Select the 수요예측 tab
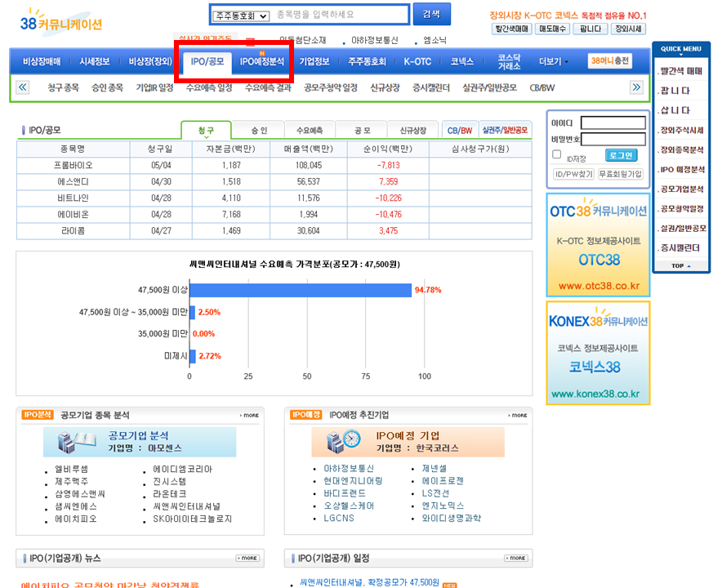This screenshot has height=588, width=722. (x=310, y=131)
